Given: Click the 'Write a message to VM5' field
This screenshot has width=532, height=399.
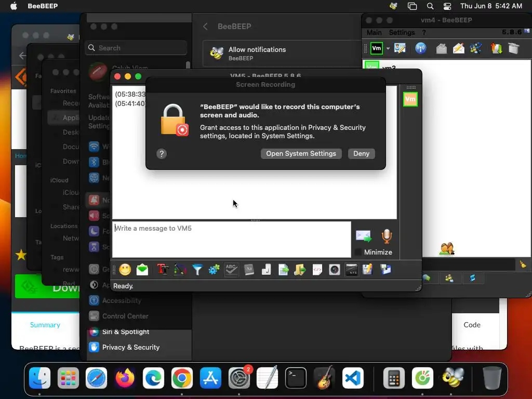Looking at the screenshot, I should [x=232, y=240].
